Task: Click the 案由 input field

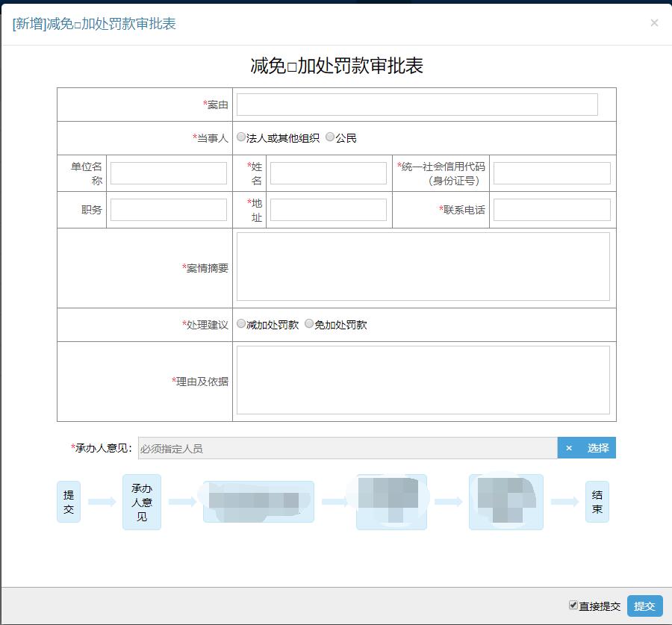Action: click(x=417, y=105)
